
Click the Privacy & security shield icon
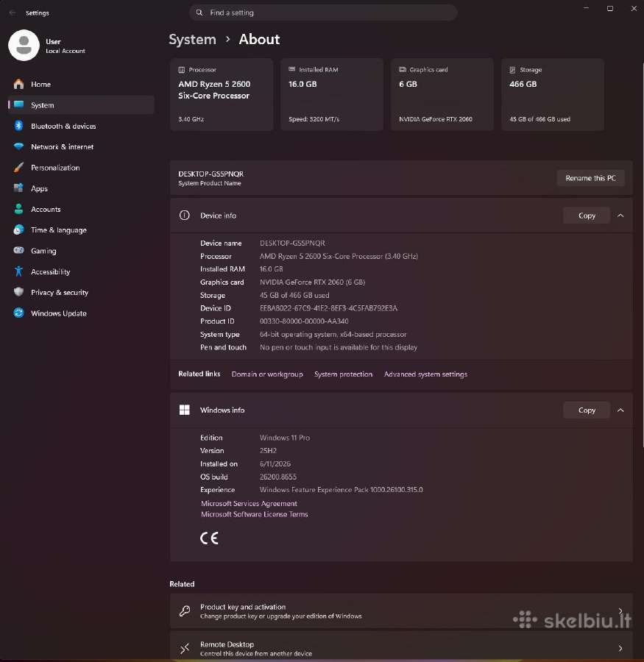point(18,292)
